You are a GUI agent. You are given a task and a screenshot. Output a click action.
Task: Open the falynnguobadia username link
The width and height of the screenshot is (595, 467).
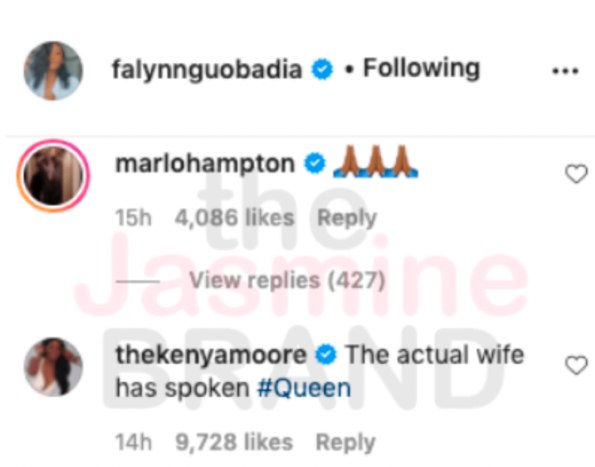tap(207, 70)
